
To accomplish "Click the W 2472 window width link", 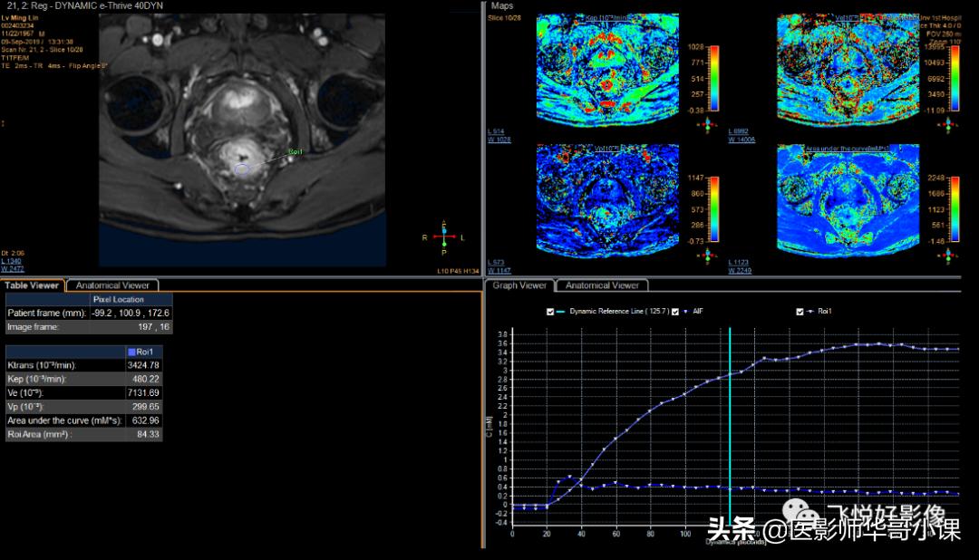I will [14, 269].
